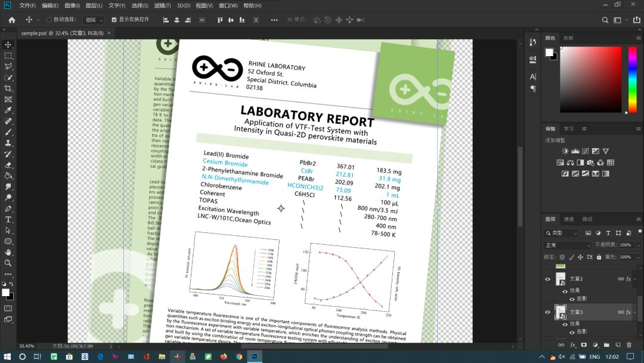Select the Eyedropper tool
The height and width of the screenshot is (363, 644).
[8, 110]
